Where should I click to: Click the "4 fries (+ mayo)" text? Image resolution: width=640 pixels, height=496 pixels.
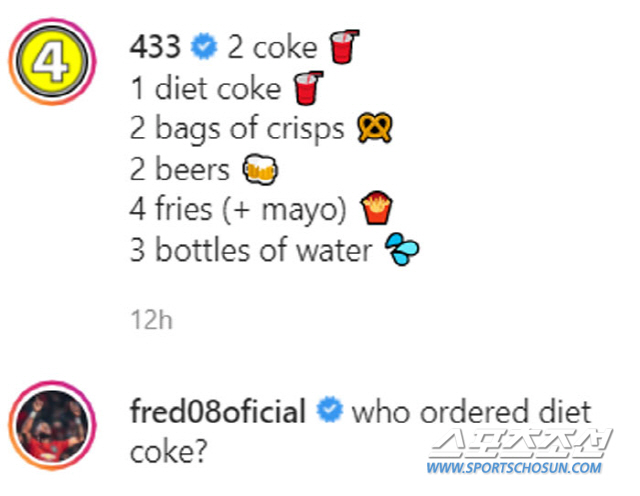tap(238, 211)
